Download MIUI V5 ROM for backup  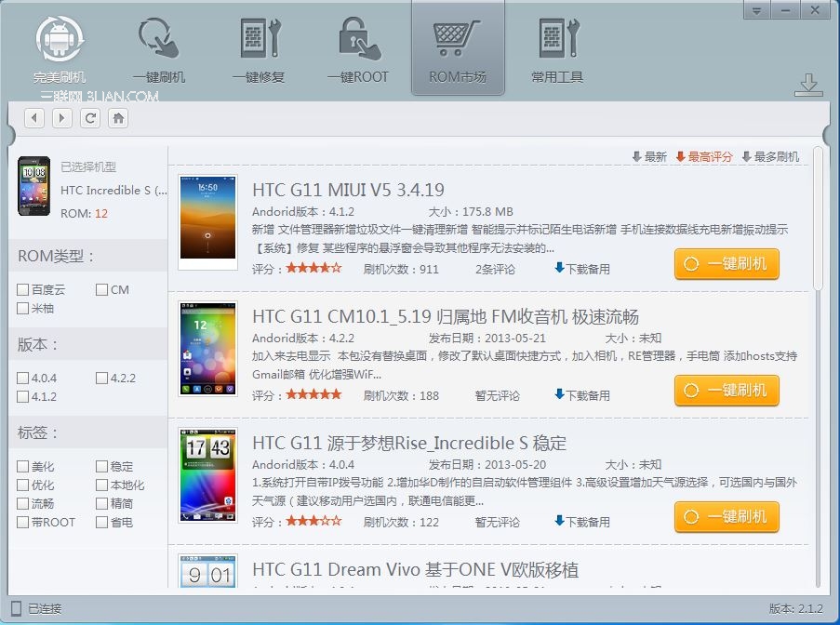click(582, 268)
